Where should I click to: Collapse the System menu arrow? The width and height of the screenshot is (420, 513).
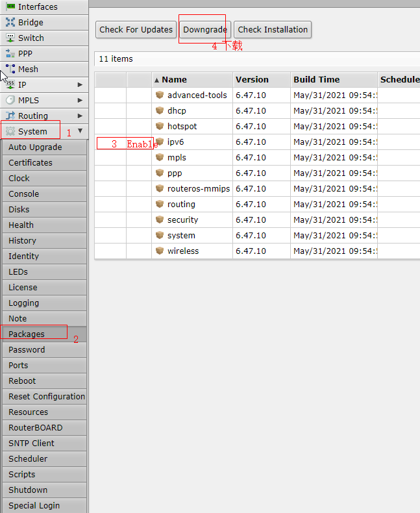[80, 131]
